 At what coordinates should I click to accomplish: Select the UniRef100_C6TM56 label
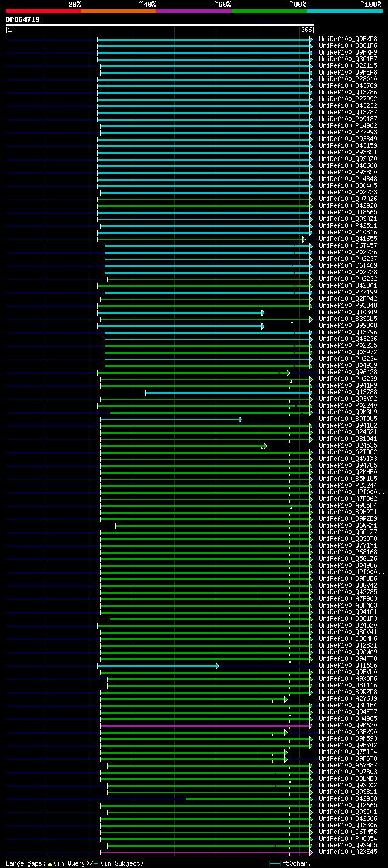tap(348, 832)
